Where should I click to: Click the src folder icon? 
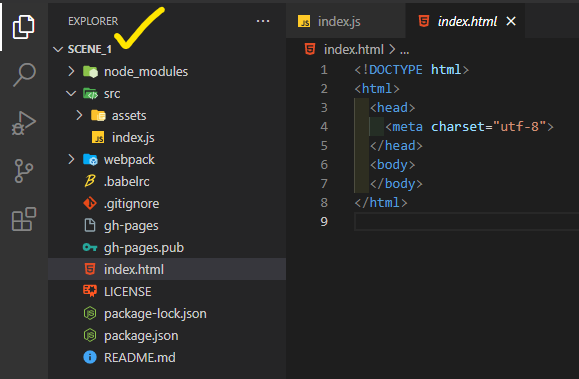tap(90, 93)
